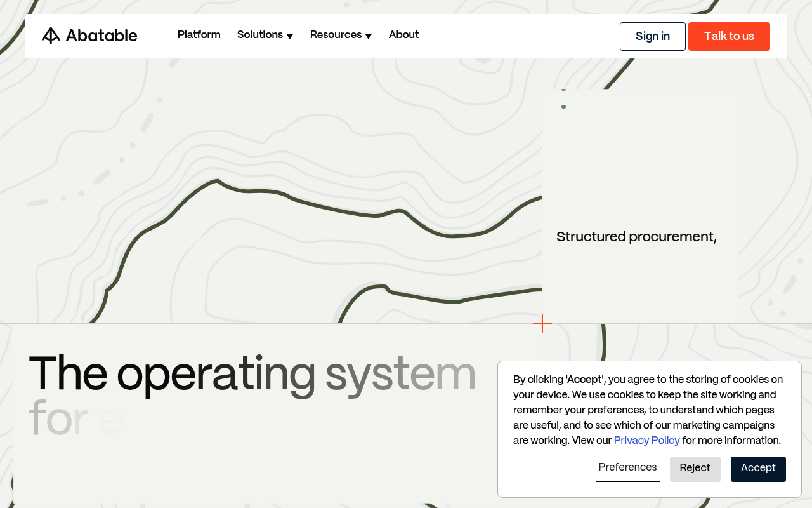Click the "Structured procurement," text
The image size is (812, 508).
point(636,237)
